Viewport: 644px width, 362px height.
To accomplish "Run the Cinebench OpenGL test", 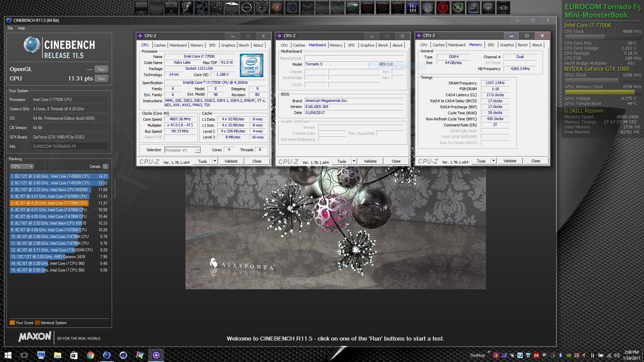I will [x=101, y=69].
